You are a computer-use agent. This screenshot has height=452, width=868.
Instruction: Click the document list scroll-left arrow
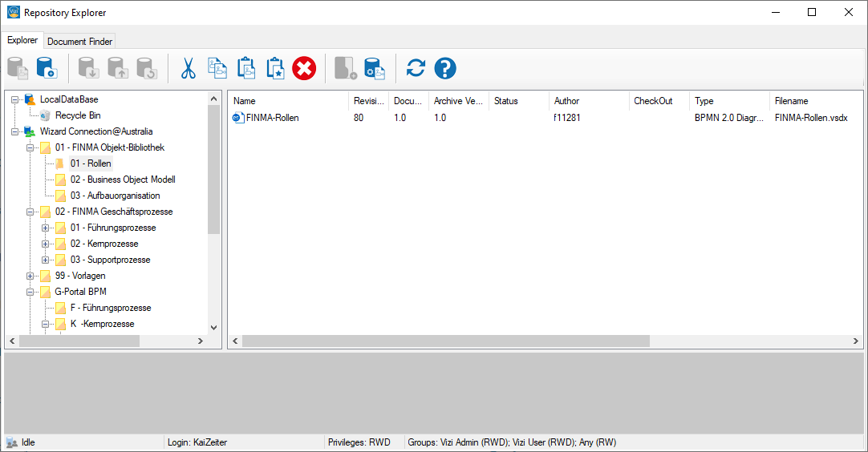point(235,341)
